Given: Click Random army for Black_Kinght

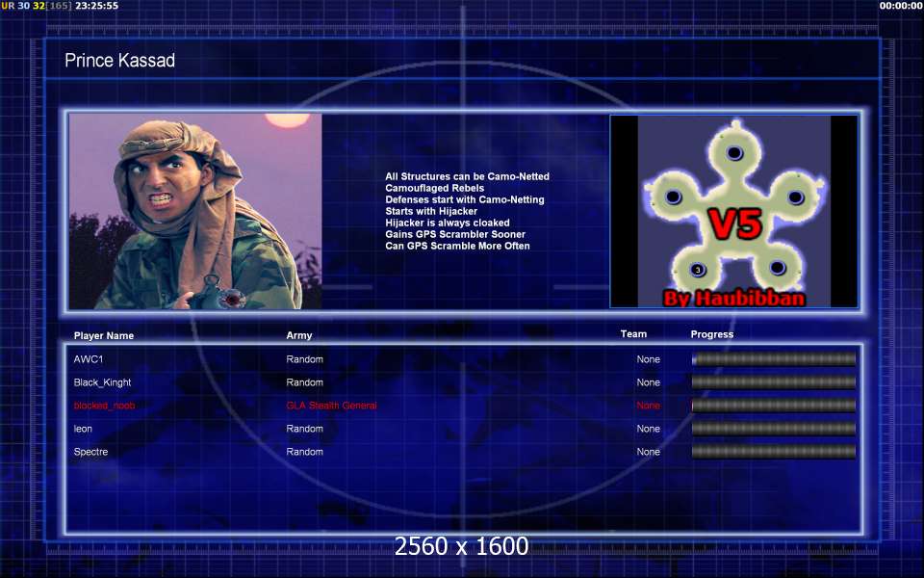Looking at the screenshot, I should pyautogui.click(x=305, y=382).
